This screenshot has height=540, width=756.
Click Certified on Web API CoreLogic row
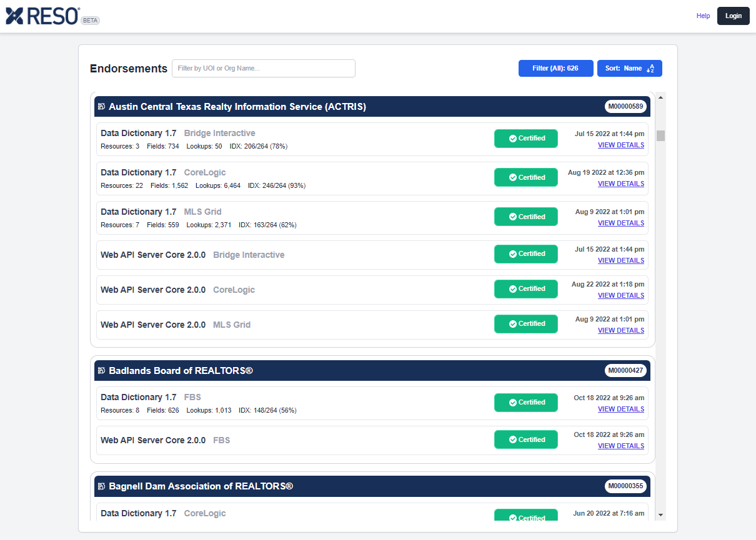[526, 289]
